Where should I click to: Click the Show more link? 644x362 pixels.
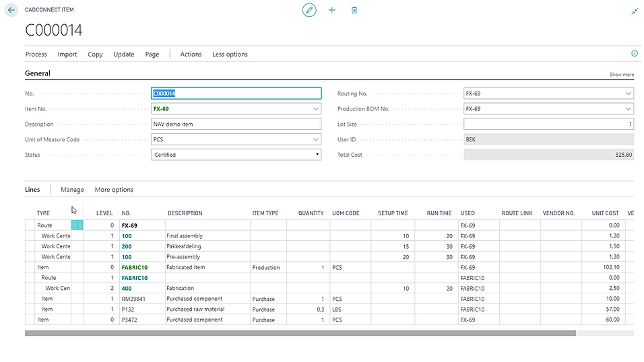(x=621, y=75)
